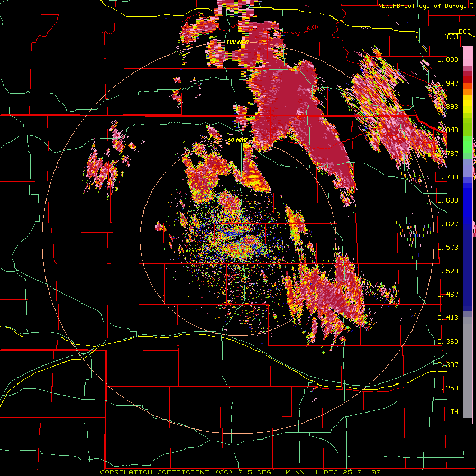Image resolution: width=476 pixels, height=476 pixels.
Task: Click the 50 NMI range ring label
Action: [x=237, y=140]
